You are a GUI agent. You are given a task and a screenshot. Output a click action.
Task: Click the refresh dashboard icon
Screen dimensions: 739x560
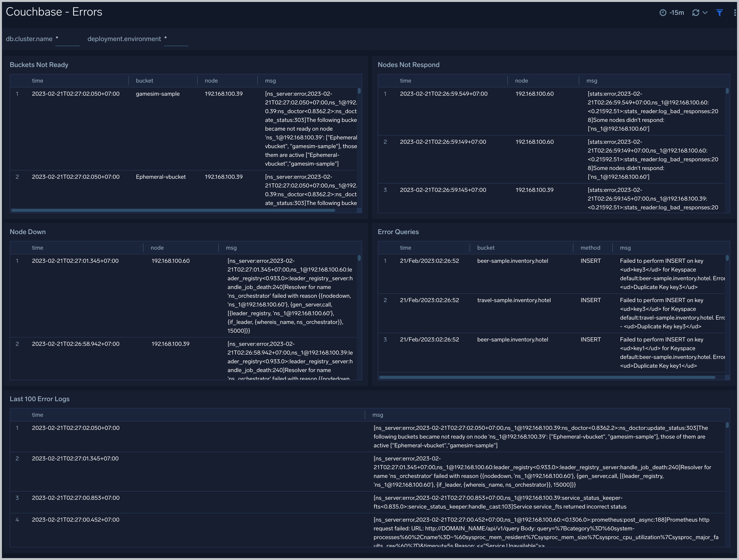click(696, 13)
